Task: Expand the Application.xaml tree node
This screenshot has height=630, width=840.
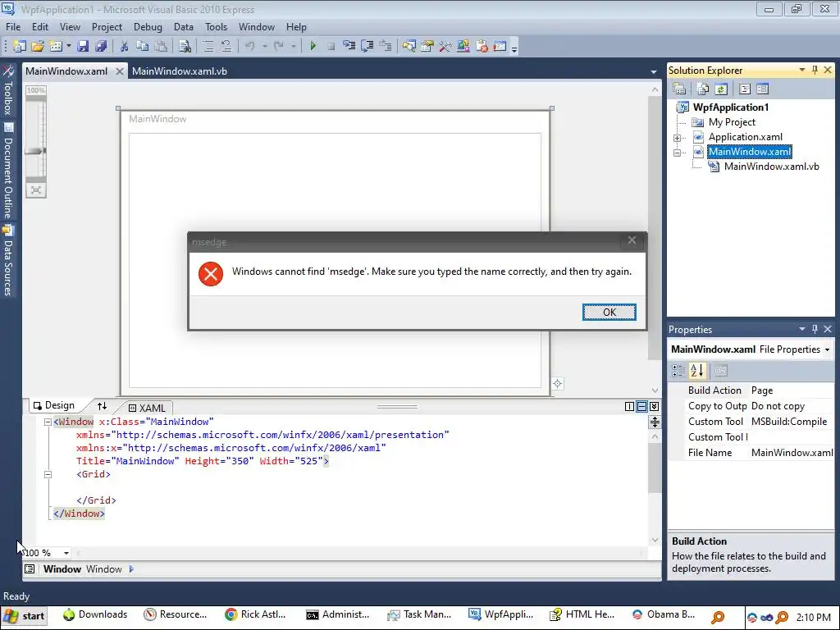Action: point(677,138)
